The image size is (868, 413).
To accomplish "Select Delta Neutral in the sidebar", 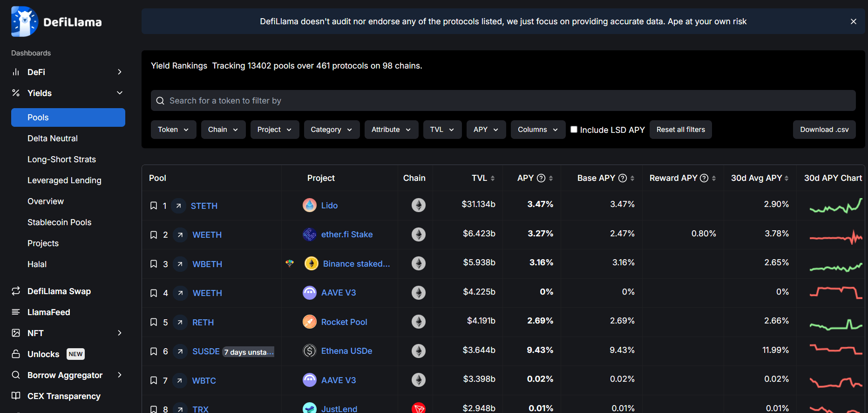I will coord(53,138).
